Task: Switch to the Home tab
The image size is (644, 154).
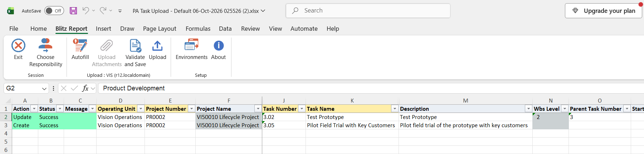Action: tap(39, 29)
